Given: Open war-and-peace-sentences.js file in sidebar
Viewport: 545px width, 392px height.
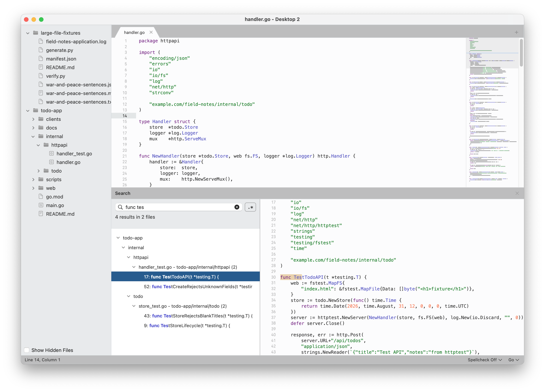Looking at the screenshot, I should tap(78, 85).
